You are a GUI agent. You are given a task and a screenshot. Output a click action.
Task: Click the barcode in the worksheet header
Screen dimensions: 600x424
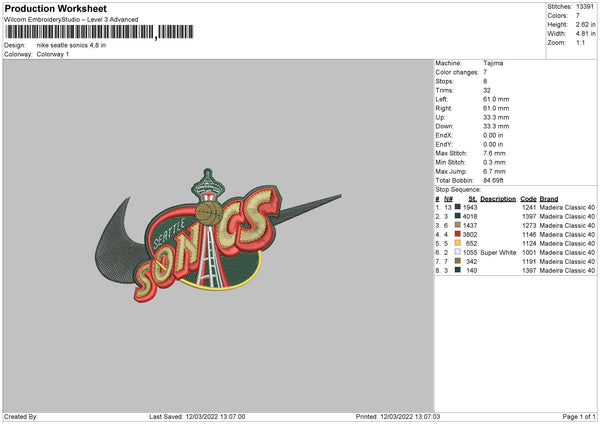point(99,32)
